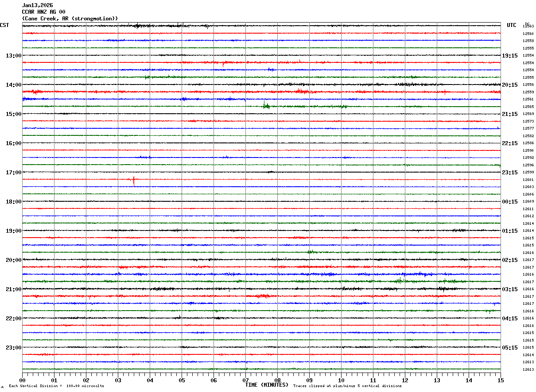Click the Traces clipped at plus/minus 5 note

point(347,386)
